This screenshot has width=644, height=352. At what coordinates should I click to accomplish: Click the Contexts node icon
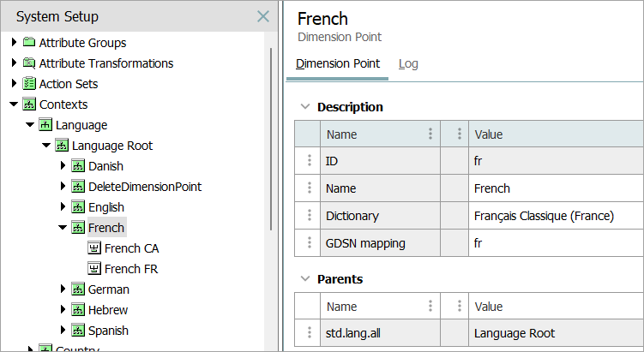(29, 104)
